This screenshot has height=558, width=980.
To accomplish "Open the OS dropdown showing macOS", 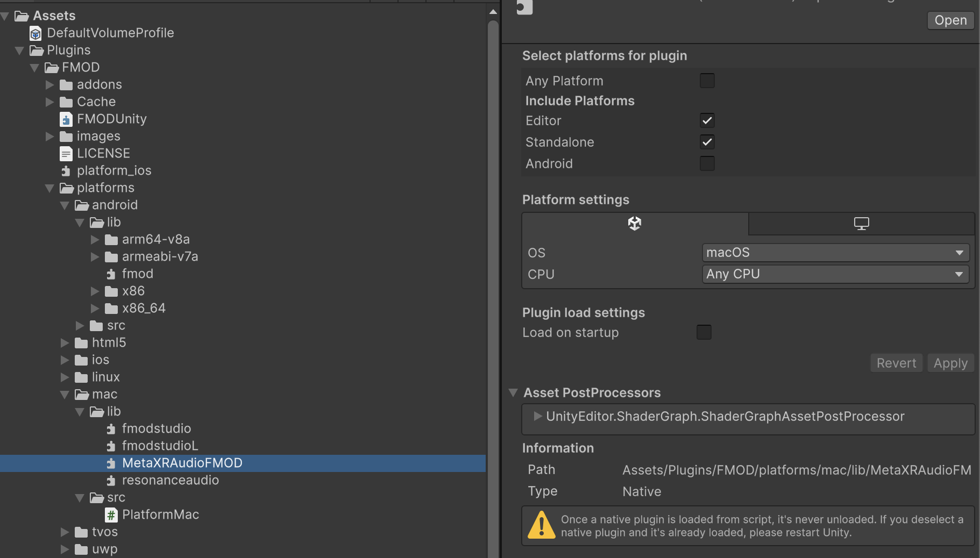I will [835, 253].
